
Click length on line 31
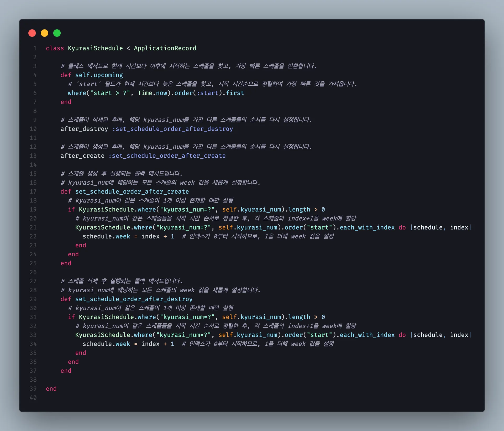point(299,317)
